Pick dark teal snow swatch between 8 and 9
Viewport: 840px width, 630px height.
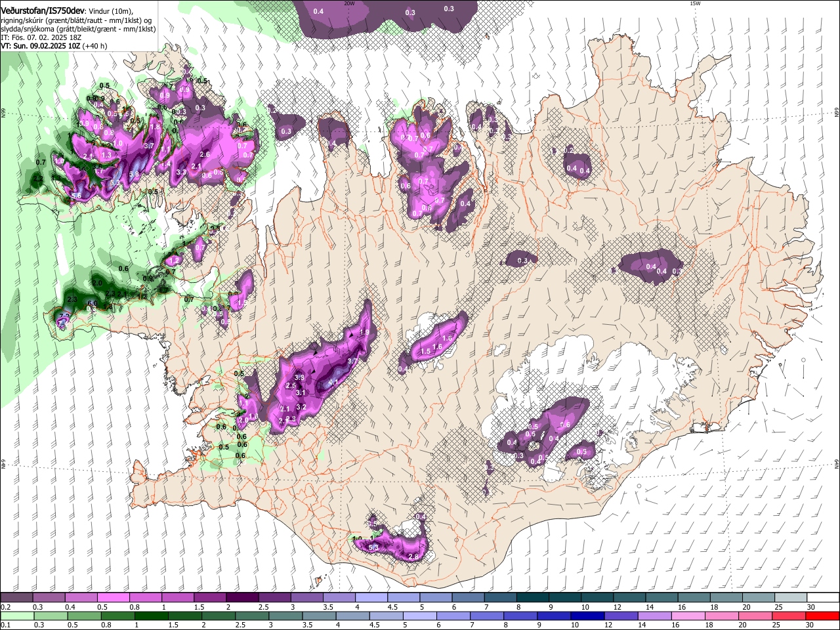point(532,598)
